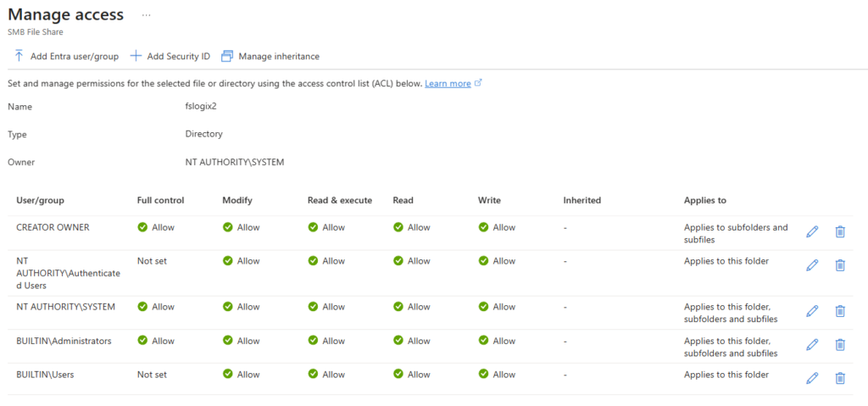The image size is (868, 406).
Task: Select the BUILTIN\Users user/group cell
Action: point(46,375)
